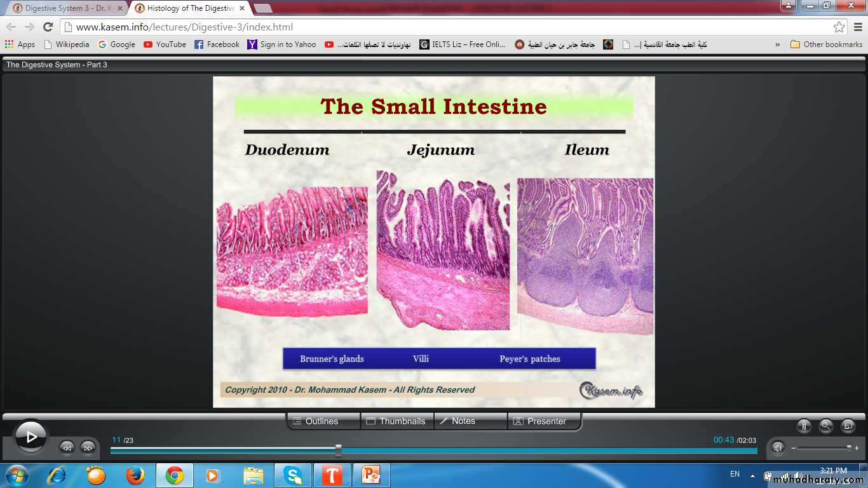Open the attachments paperclip icon
This screenshot has width=868, height=488.
804,426
